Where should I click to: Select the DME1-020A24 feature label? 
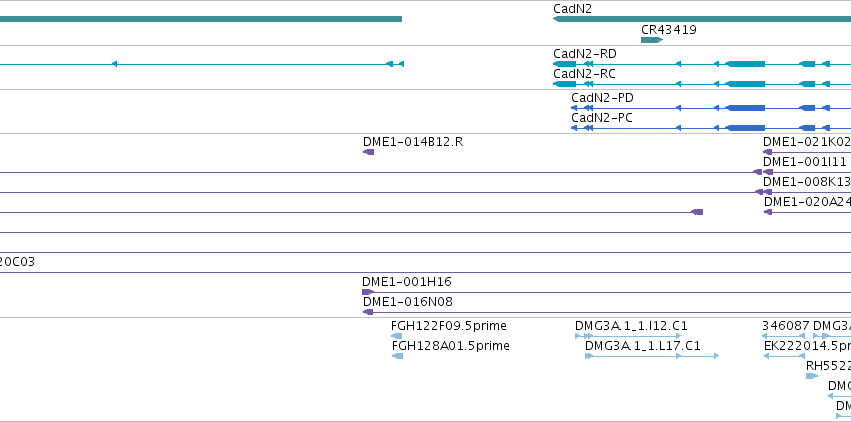click(x=807, y=202)
